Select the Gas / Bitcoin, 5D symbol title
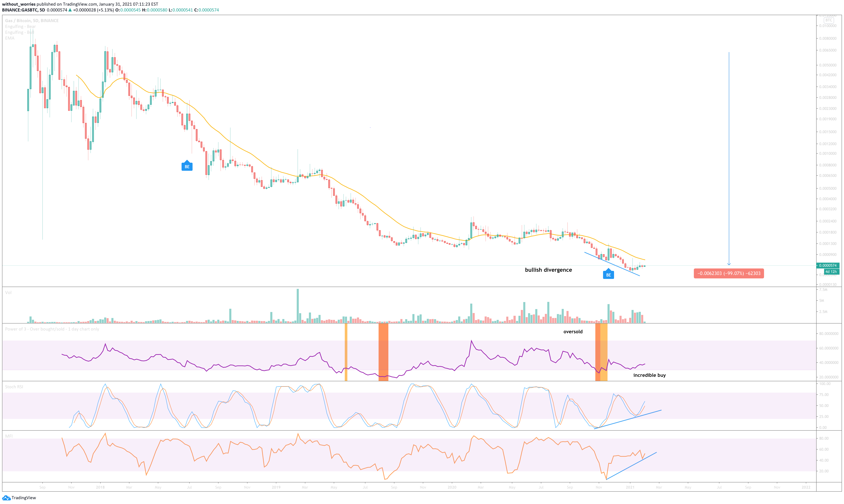The height and width of the screenshot is (504, 844). point(32,21)
